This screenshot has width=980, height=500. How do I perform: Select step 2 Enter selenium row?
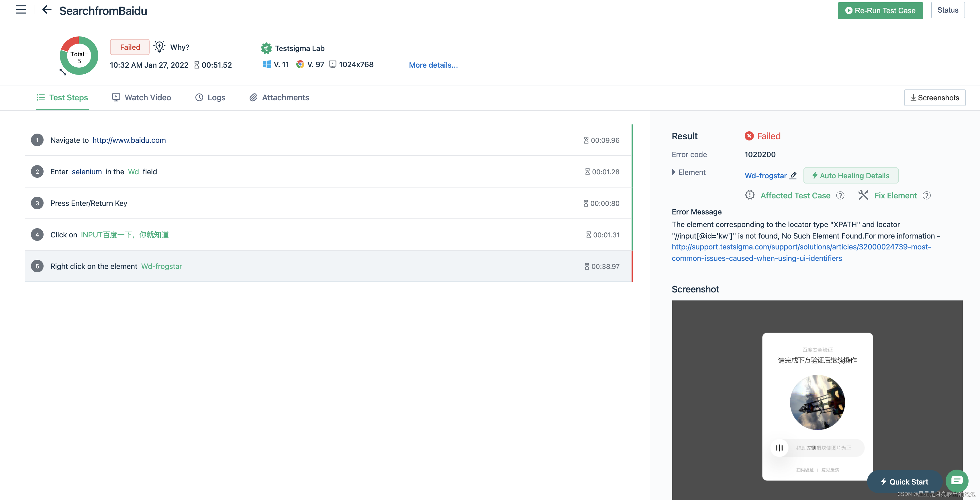click(304, 172)
